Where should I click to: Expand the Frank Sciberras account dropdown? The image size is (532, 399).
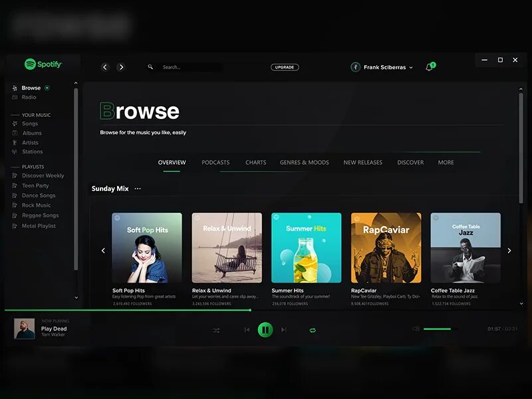coord(411,68)
